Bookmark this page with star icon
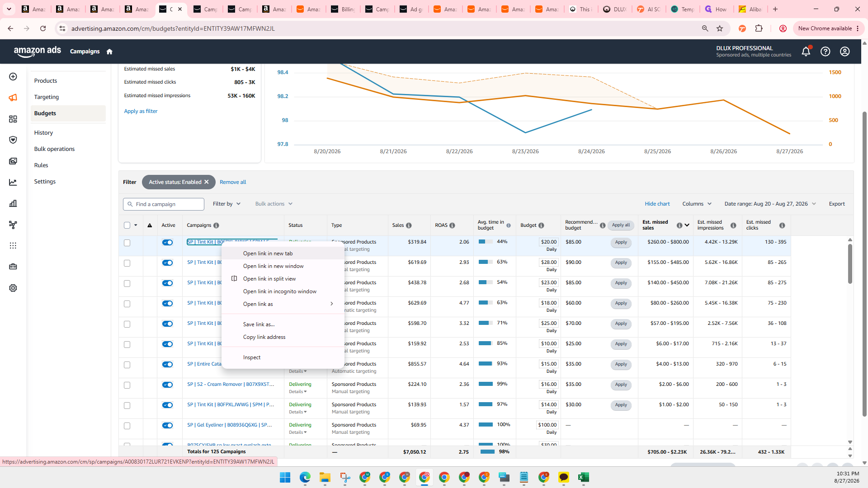 click(x=720, y=28)
